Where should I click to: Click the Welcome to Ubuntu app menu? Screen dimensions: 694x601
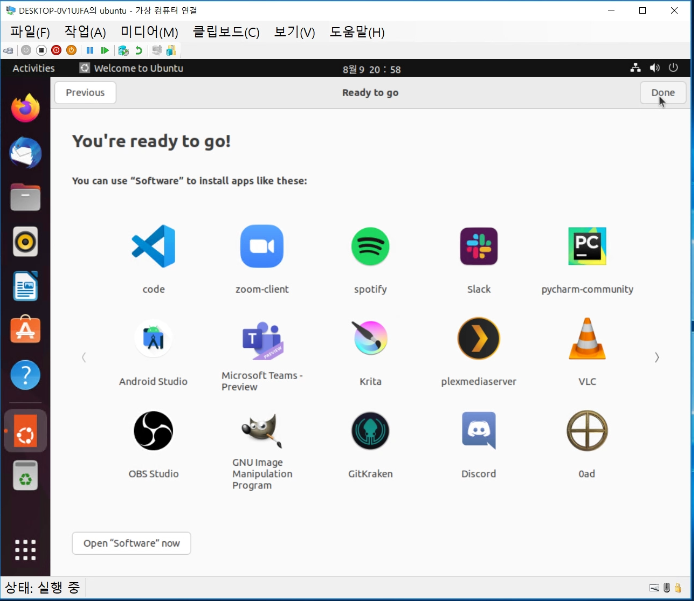click(131, 68)
